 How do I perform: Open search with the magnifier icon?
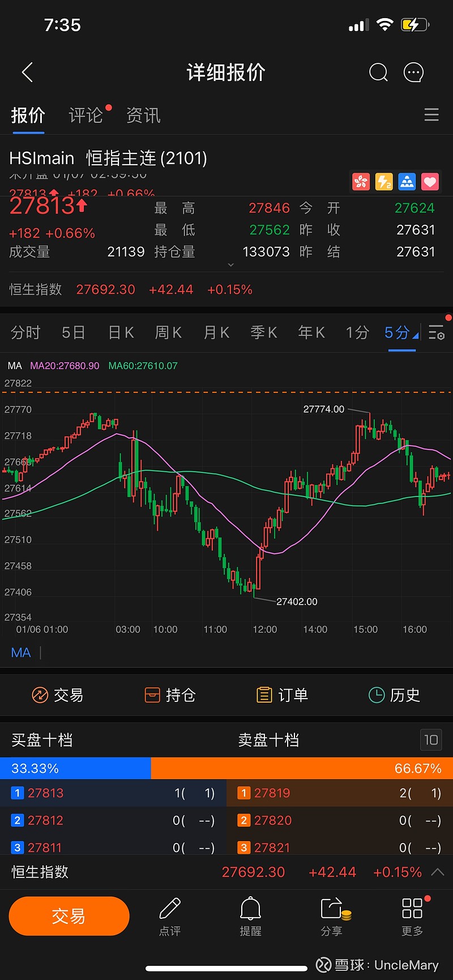(378, 72)
